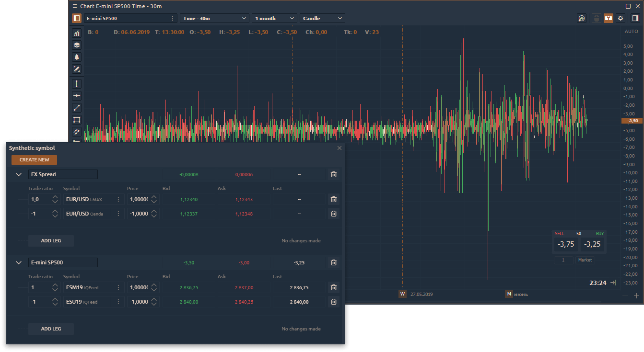This screenshot has height=352, width=644.
Task: Adjust price stepper for ESM19 leg
Action: (x=154, y=287)
